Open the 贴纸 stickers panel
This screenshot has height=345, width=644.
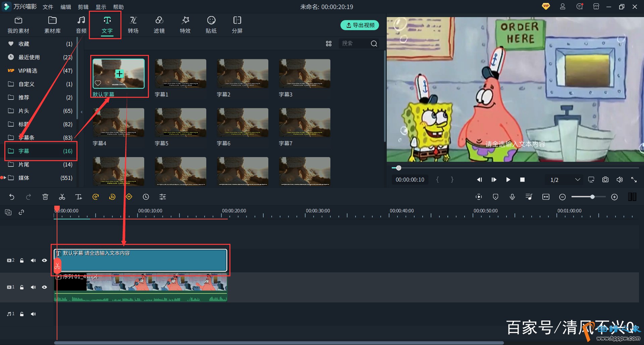tap(211, 25)
